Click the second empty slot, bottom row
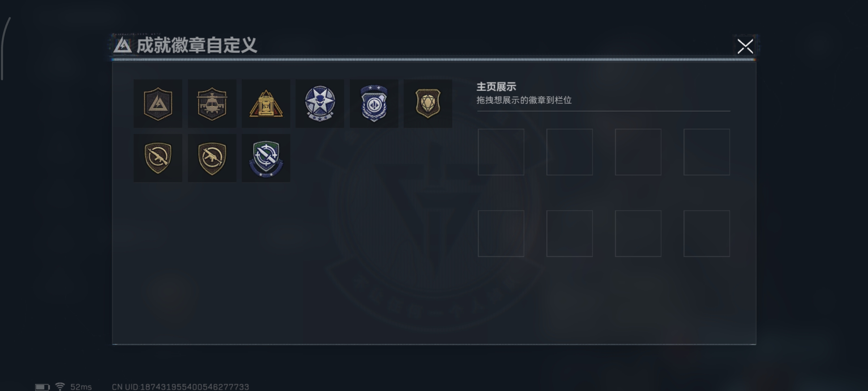The image size is (868, 391). pyautogui.click(x=570, y=234)
